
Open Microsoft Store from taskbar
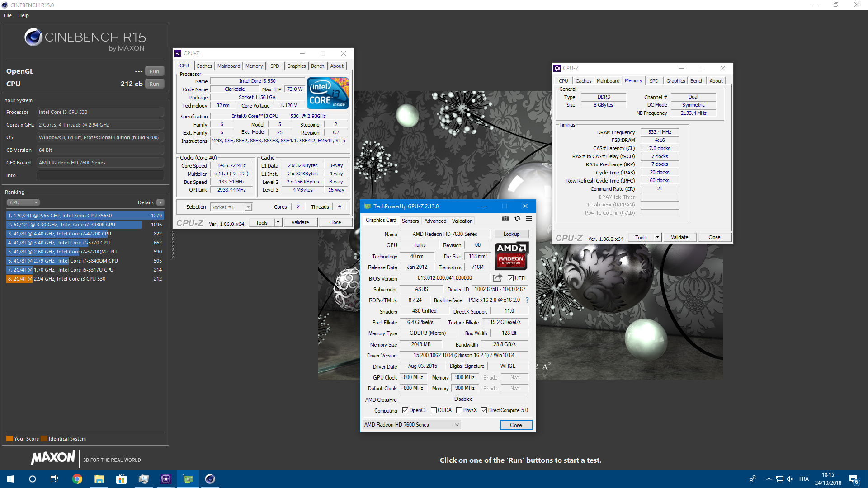tap(122, 479)
